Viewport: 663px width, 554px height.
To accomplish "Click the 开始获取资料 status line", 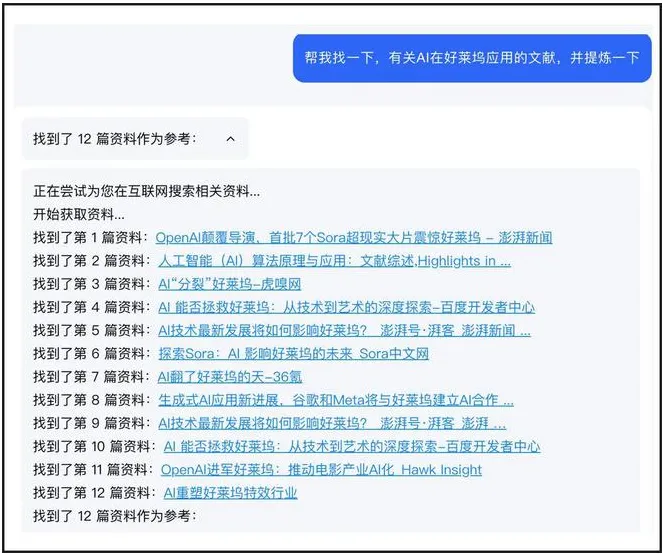I will click(x=79, y=214).
